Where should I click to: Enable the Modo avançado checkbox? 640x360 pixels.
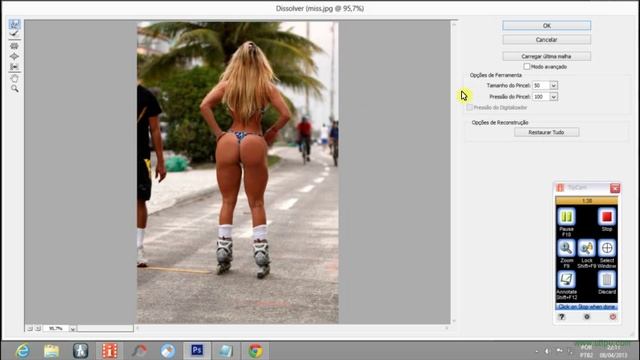tap(527, 66)
